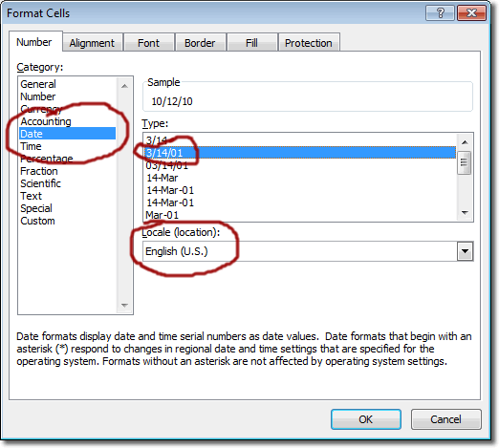Click Category list scroll down arrow
The image size is (499, 448).
[x=124, y=306]
